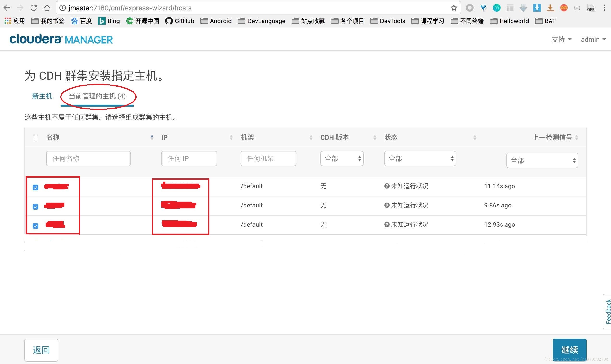611x364 pixels.
Task: Click 未知运行状况 in the 12.93s ago row
Action: click(410, 224)
